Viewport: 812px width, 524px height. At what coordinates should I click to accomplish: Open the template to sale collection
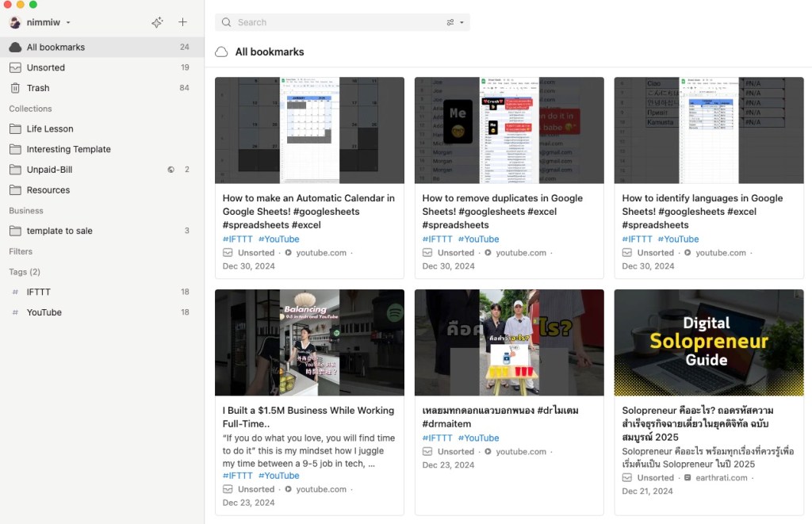[x=102, y=231]
